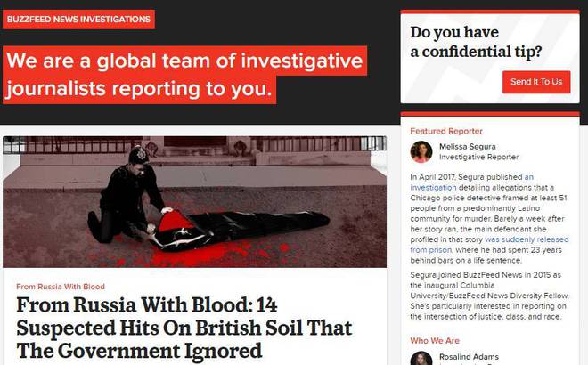Click the global team of investigative journalists banner
Screen dimensions: 588x365
184,75
